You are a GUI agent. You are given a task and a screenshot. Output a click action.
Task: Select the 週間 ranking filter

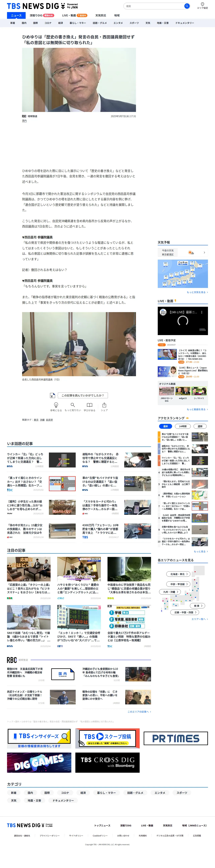coord(200,426)
